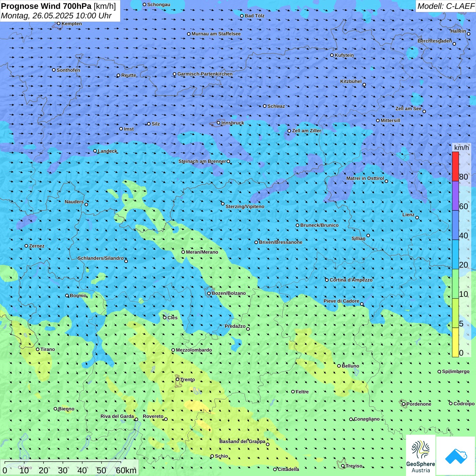Click the 'km/h' legend unit label

tap(461, 148)
